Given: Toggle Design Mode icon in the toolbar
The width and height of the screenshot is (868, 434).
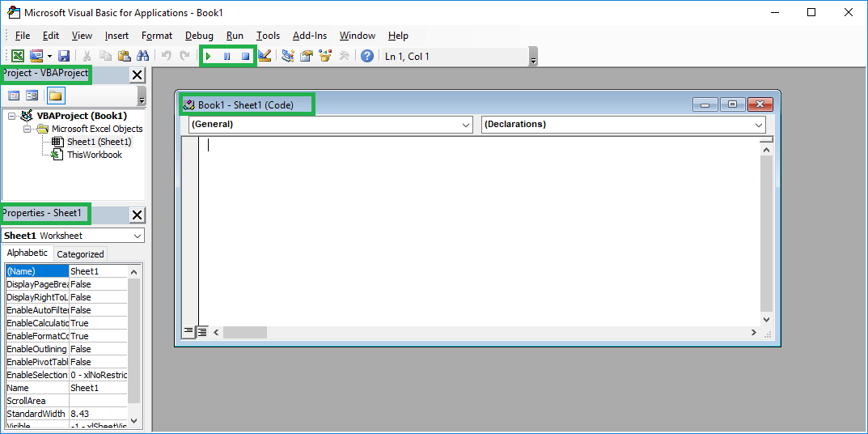Looking at the screenshot, I should [x=265, y=56].
